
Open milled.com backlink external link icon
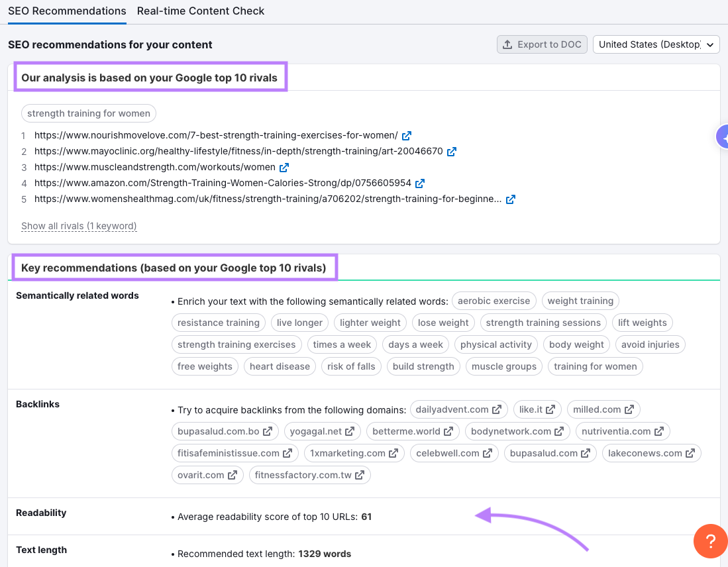point(630,409)
